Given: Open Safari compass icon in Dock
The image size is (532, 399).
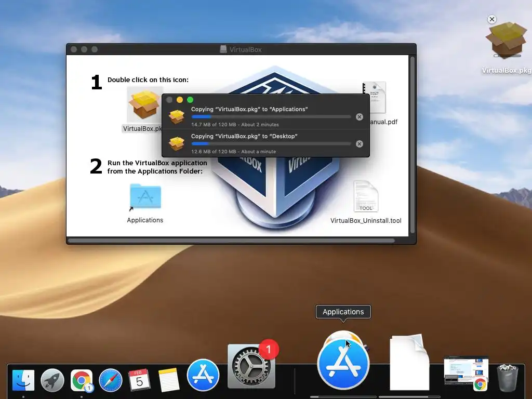Looking at the screenshot, I should tap(111, 380).
